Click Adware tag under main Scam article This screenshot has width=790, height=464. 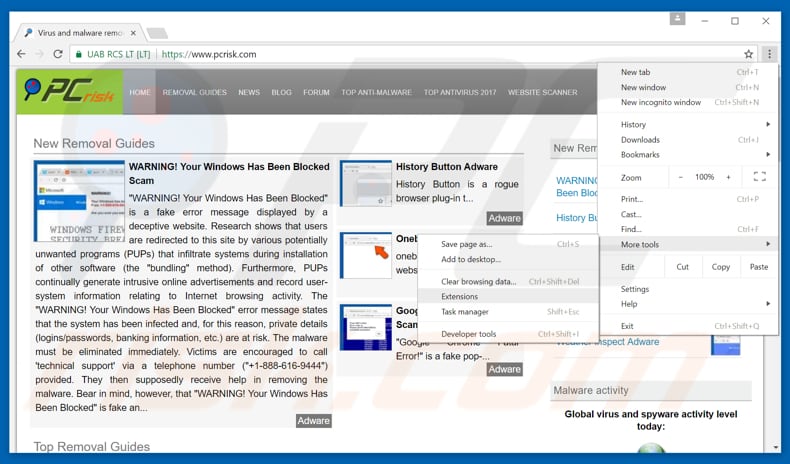313,421
